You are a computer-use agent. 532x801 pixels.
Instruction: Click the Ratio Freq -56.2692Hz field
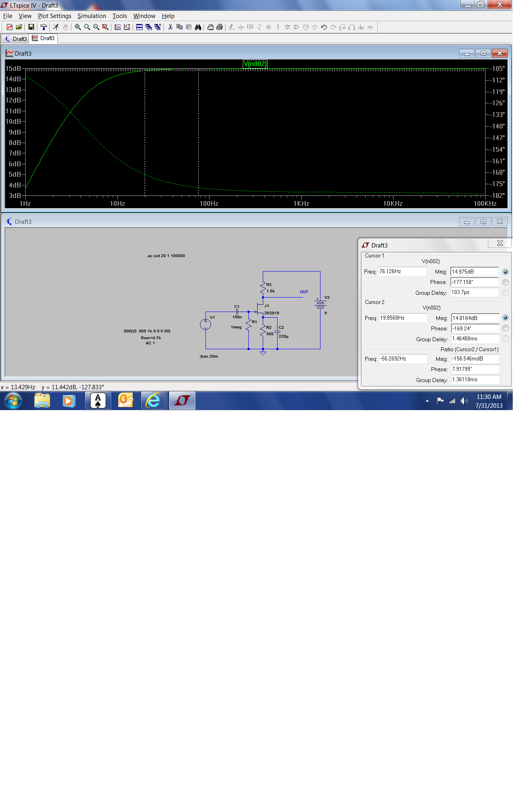403,359
